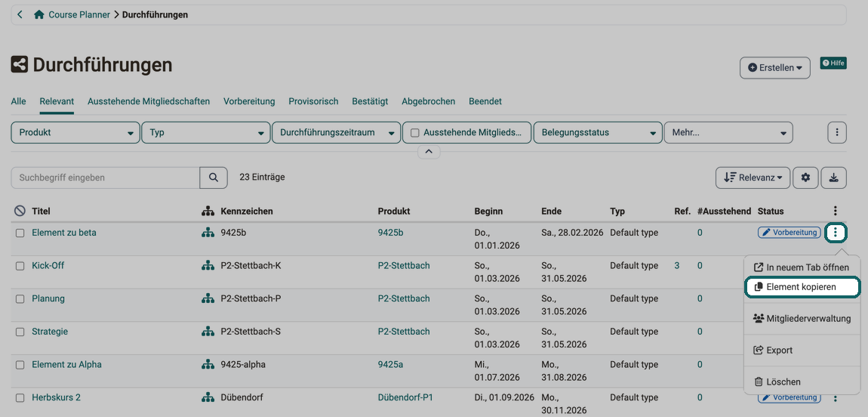Open the Herbskurs 2 title link
The width and height of the screenshot is (868, 417).
(x=57, y=397)
